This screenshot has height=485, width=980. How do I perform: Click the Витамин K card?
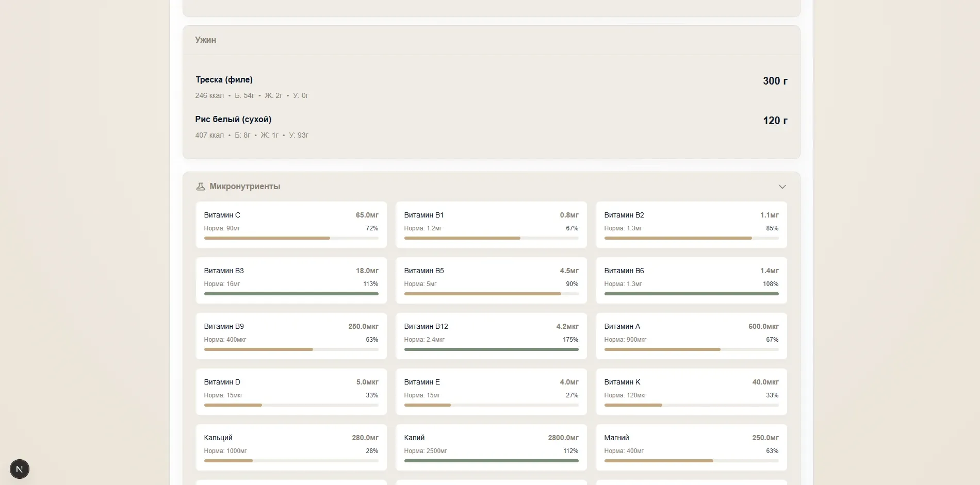[x=692, y=392]
